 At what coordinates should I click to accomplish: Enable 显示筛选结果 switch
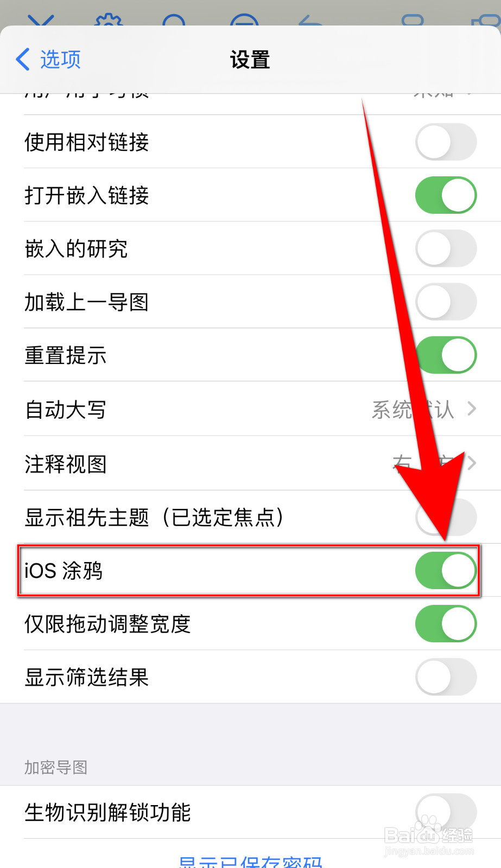(446, 676)
